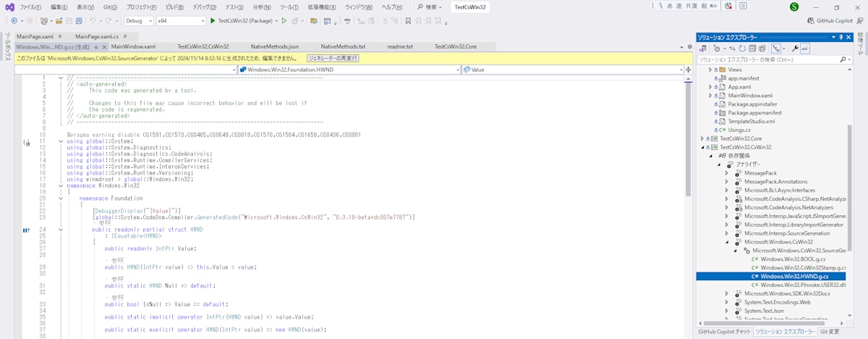The width and height of the screenshot is (868, 339).
Task: Open the 拡張機能(X) menu
Action: (322, 7)
